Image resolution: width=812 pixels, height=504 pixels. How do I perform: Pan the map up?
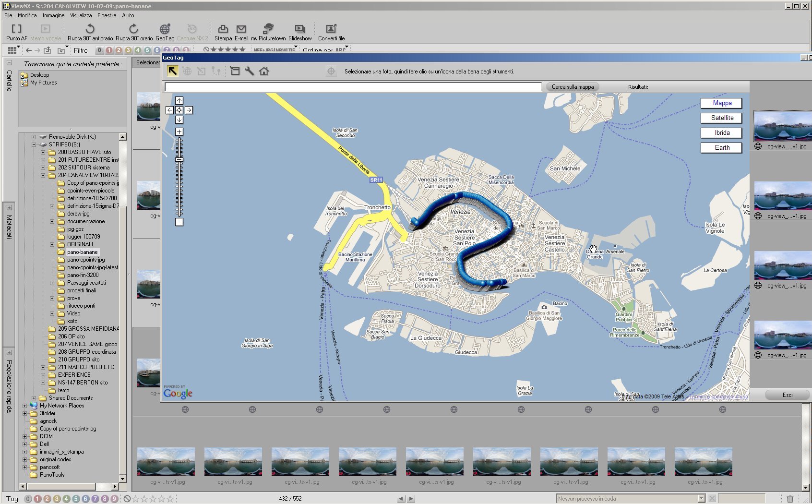point(179,100)
